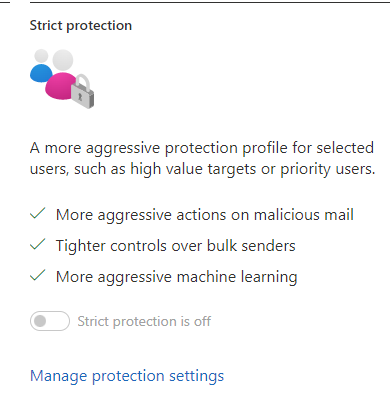The width and height of the screenshot is (390, 415).
Task: Enable the Strict protection toggle switch
Action: 50,321
